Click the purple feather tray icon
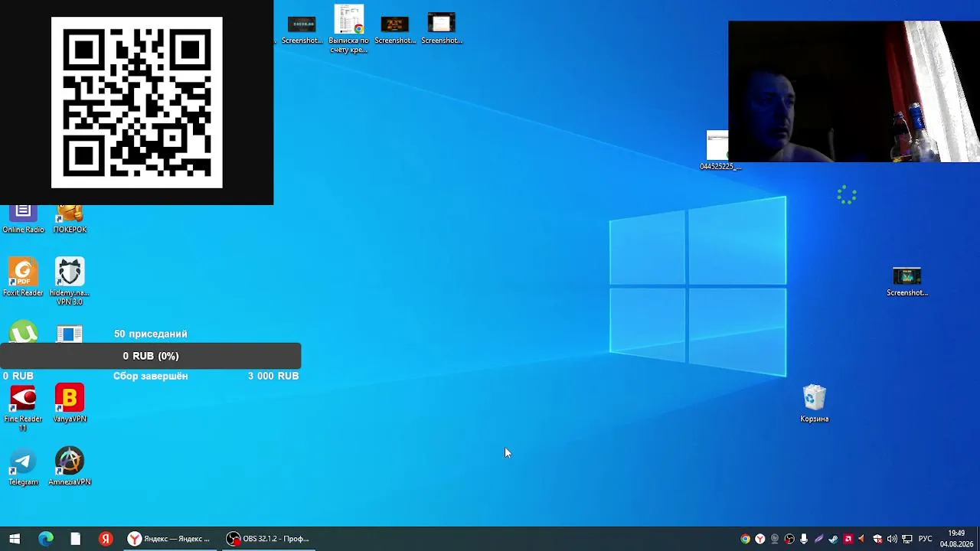 (x=818, y=539)
